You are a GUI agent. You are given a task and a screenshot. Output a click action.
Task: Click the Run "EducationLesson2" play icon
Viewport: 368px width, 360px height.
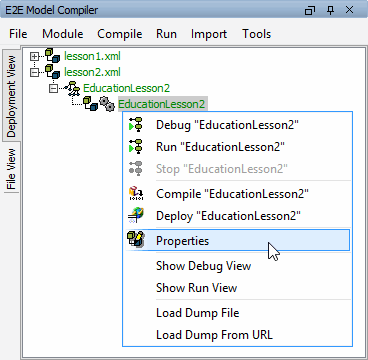pyautogui.click(x=136, y=146)
